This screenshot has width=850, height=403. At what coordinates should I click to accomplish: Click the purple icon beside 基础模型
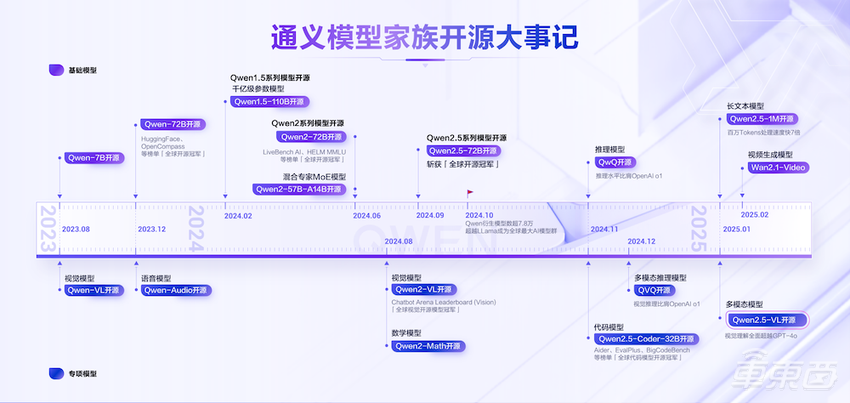56,71
